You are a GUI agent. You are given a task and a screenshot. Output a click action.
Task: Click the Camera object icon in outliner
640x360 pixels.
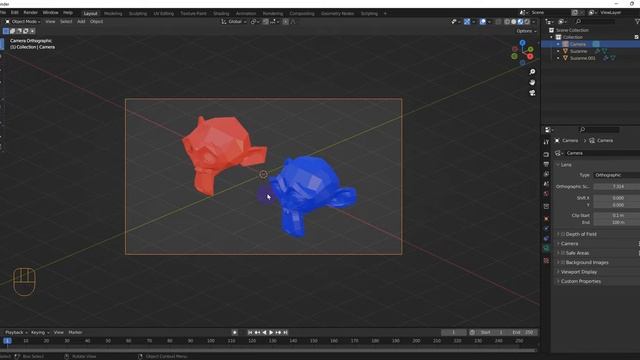(565, 44)
